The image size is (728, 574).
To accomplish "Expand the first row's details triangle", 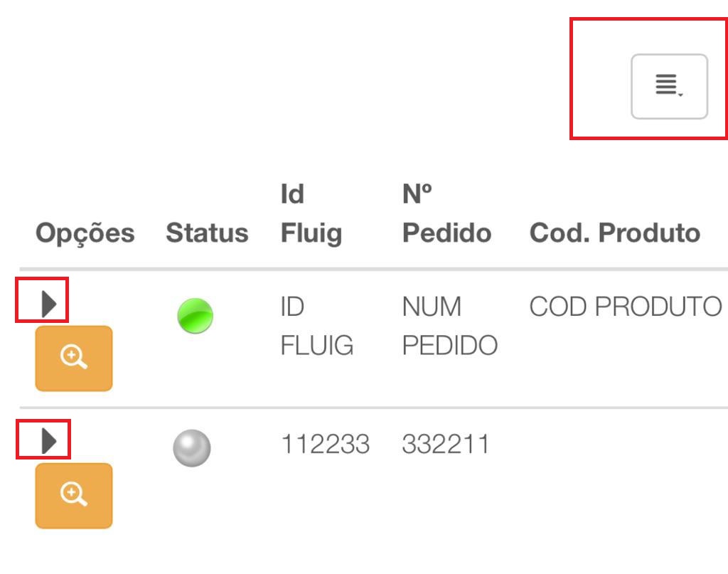I will click(49, 304).
